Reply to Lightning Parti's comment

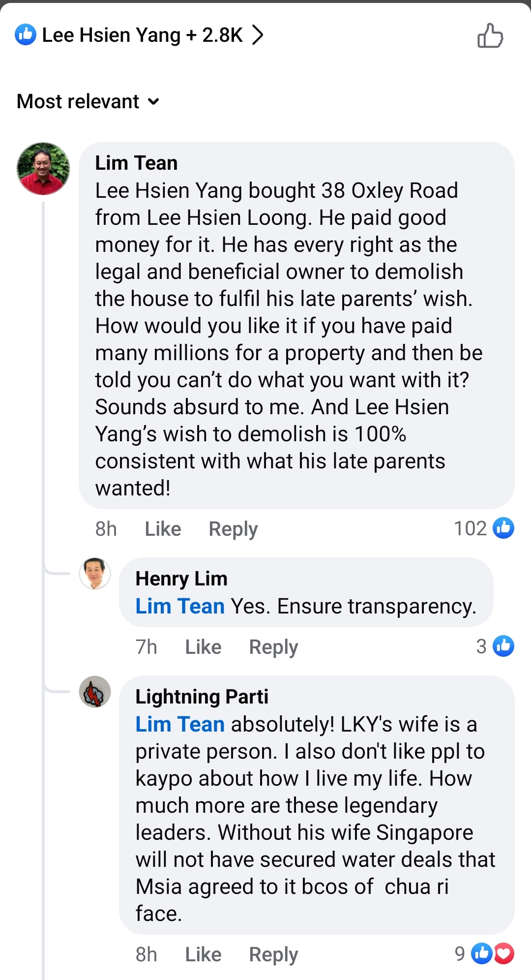273,955
